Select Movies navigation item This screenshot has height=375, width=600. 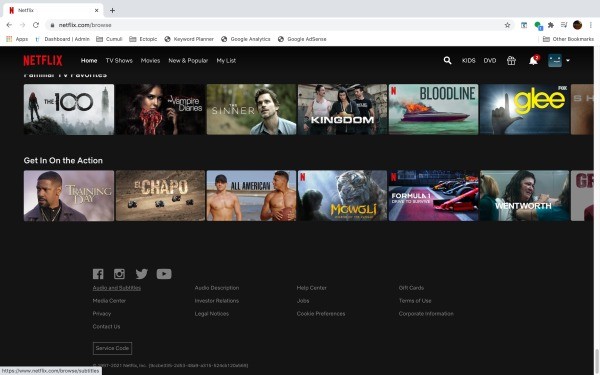150,60
